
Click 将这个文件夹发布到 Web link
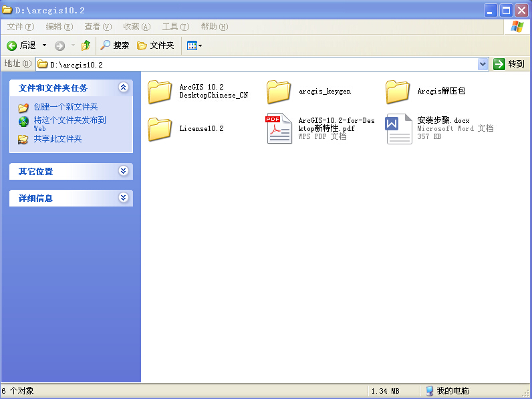70,124
